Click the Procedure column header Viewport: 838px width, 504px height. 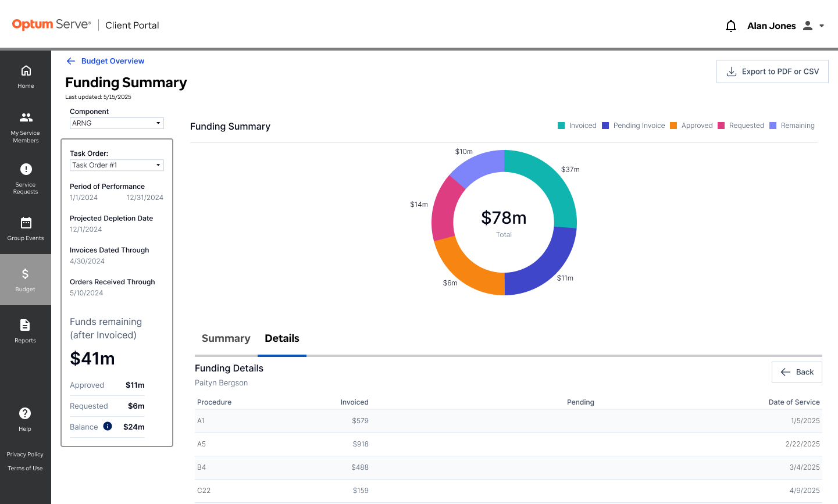[x=214, y=402]
